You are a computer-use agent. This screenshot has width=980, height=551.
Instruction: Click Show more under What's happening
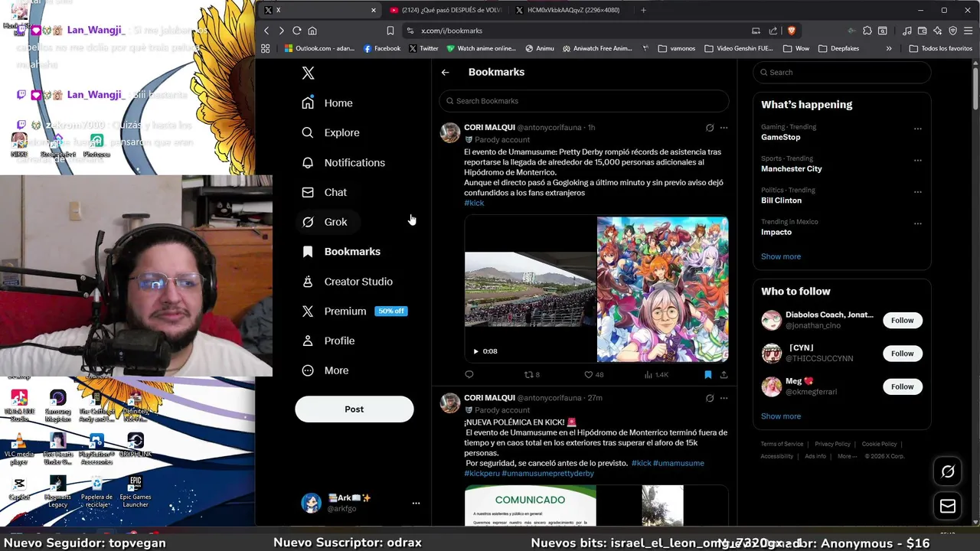point(781,256)
